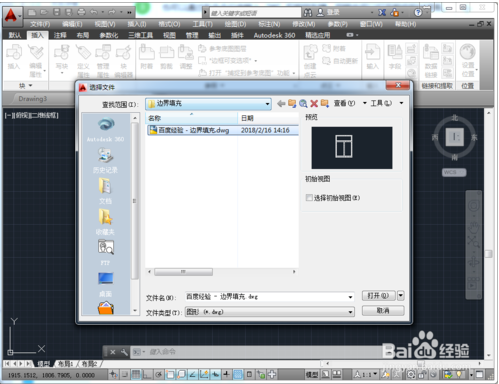Toggle Model space (模型) status bar button
The width and height of the screenshot is (499, 384).
tap(312, 375)
